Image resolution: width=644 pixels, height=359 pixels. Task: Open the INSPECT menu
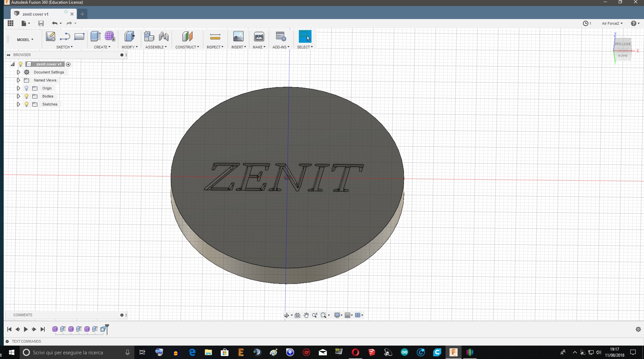215,47
